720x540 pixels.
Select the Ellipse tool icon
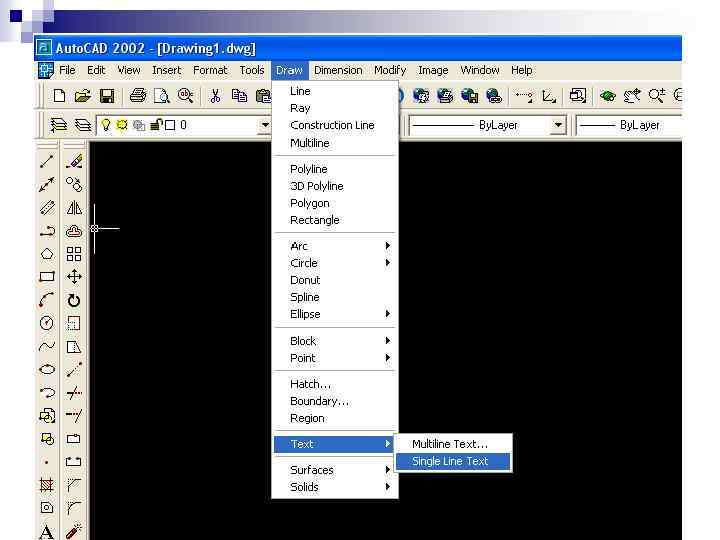coord(47,369)
